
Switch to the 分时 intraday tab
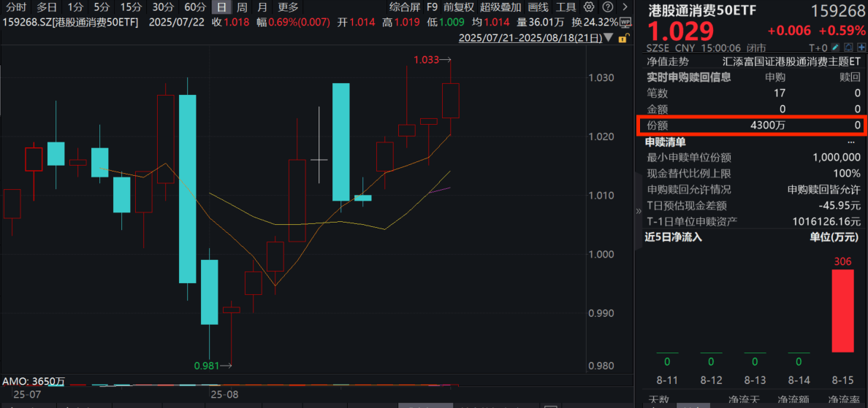[15, 7]
